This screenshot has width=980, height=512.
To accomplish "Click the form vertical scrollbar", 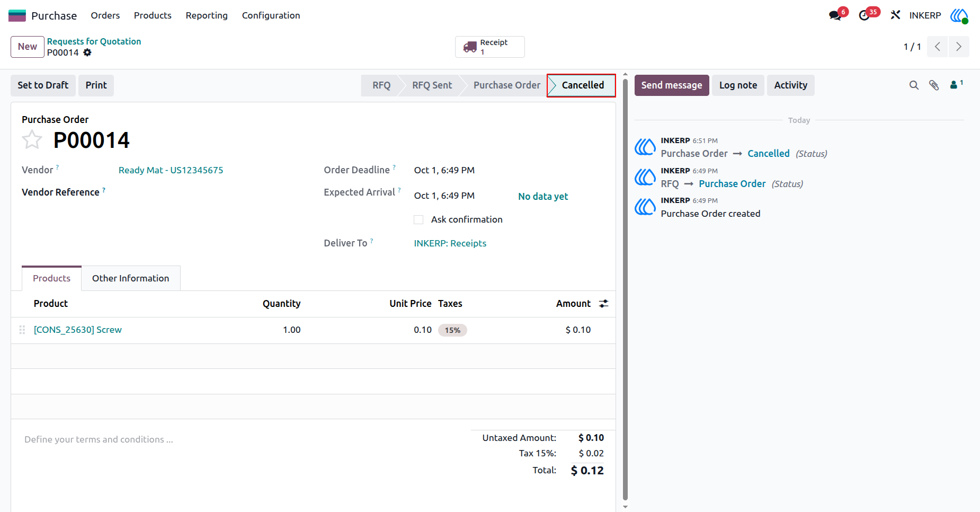I will tap(625, 289).
